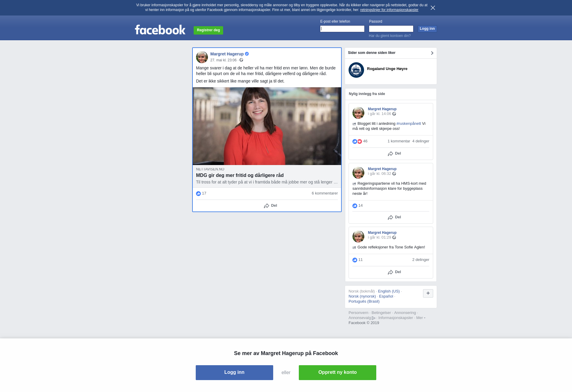Screen dimensions: 572x392
Task: Click the like icon showing 17 reactions
Action: [x=198, y=194]
